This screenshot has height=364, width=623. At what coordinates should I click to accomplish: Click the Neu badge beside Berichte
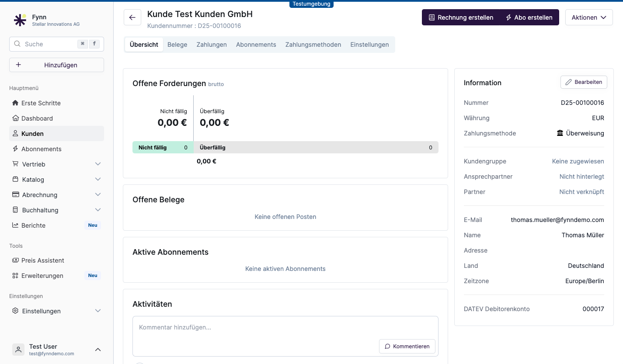point(93,225)
